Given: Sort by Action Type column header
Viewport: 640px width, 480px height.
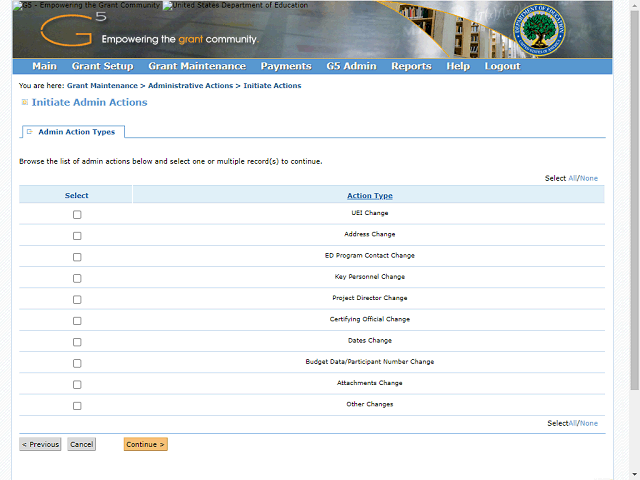Looking at the screenshot, I should coord(370,196).
